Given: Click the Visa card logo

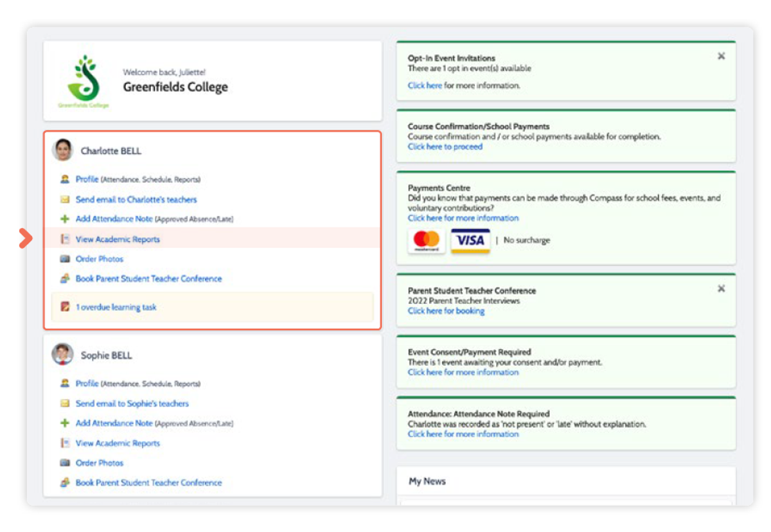Looking at the screenshot, I should pyautogui.click(x=470, y=240).
